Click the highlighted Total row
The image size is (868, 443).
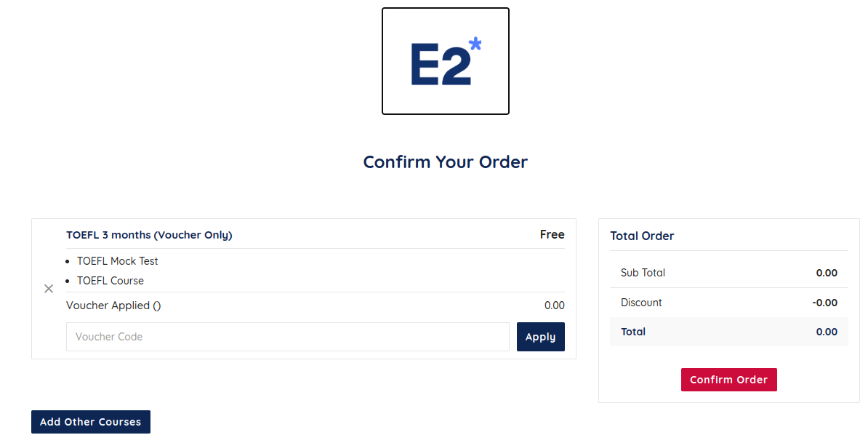pos(728,332)
